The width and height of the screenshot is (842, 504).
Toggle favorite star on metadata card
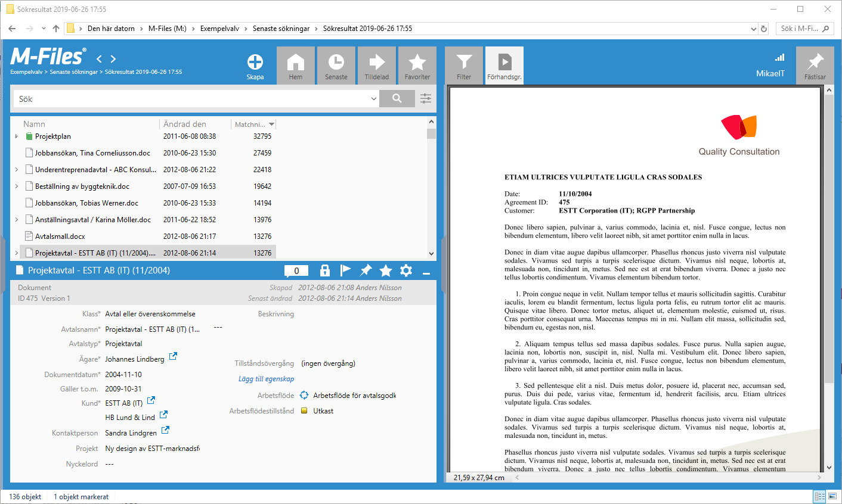(x=386, y=270)
